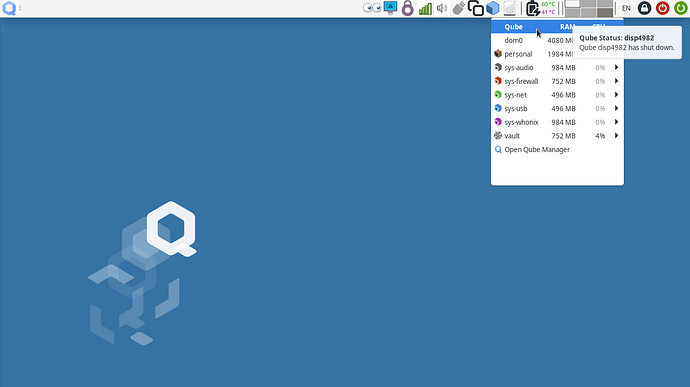The width and height of the screenshot is (690, 387).
Task: Expand the sys-whonix submenu arrow
Action: 617,122
